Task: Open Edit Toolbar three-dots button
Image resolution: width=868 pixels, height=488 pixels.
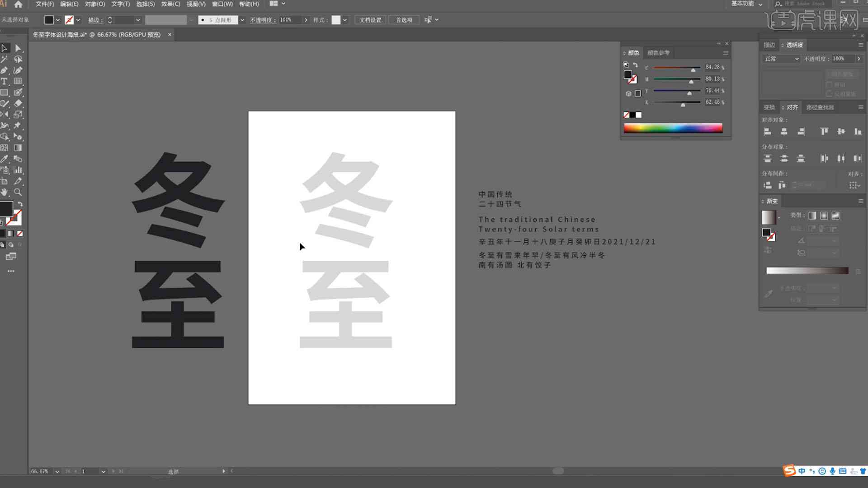Action: pyautogui.click(x=11, y=271)
